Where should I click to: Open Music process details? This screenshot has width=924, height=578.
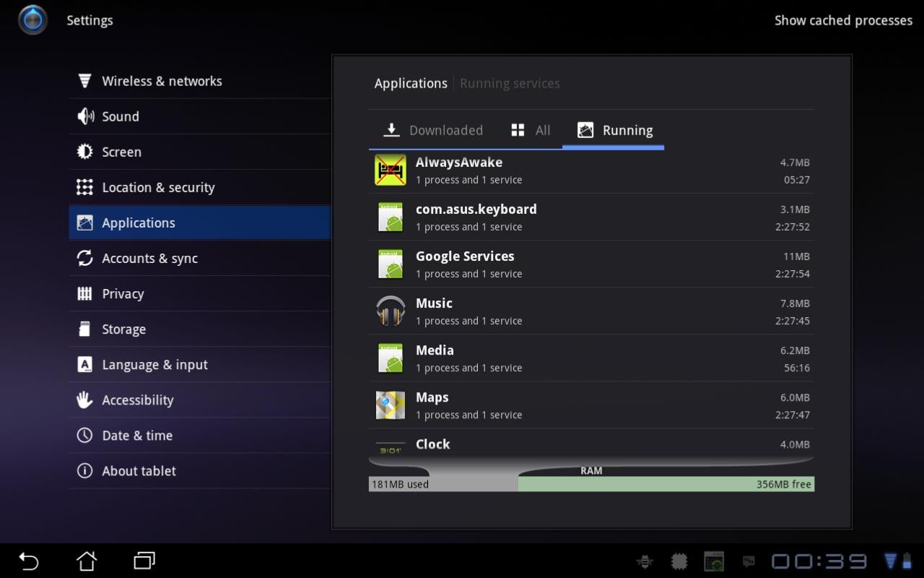pos(591,311)
